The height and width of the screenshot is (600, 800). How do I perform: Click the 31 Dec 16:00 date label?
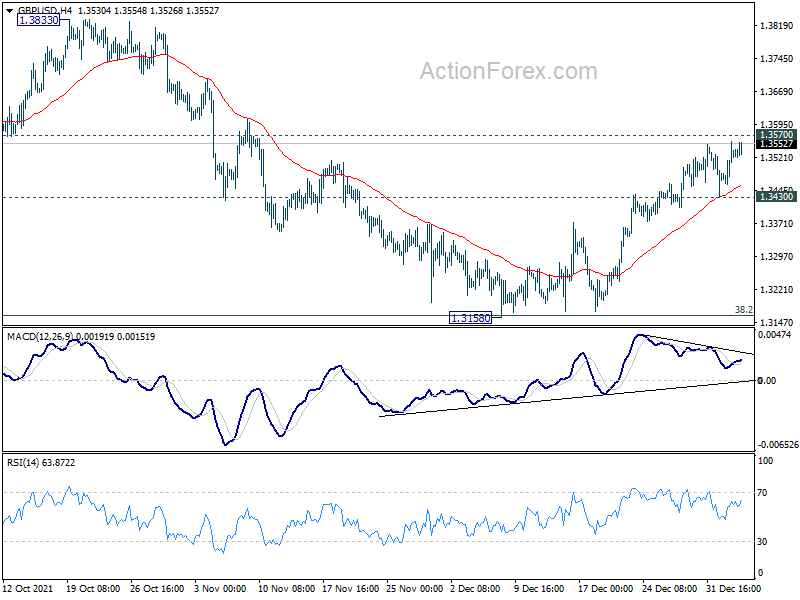point(733,589)
